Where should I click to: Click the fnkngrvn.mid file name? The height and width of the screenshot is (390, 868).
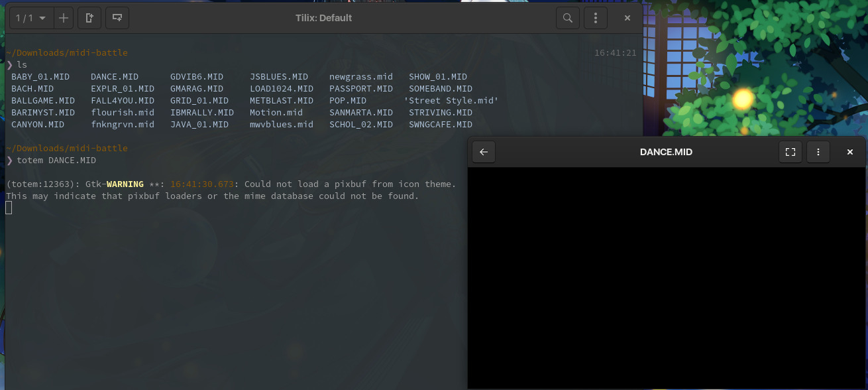[x=123, y=125]
